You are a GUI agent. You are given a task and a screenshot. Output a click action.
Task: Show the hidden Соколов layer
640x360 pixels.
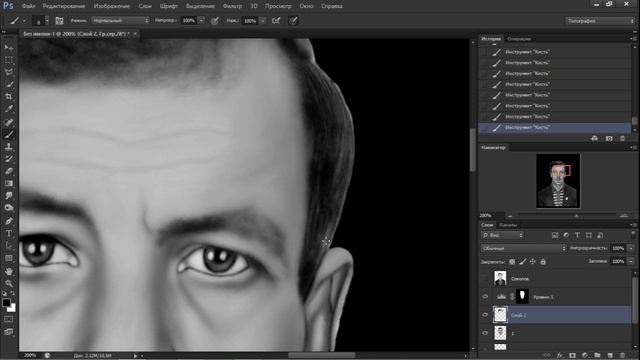[485, 278]
